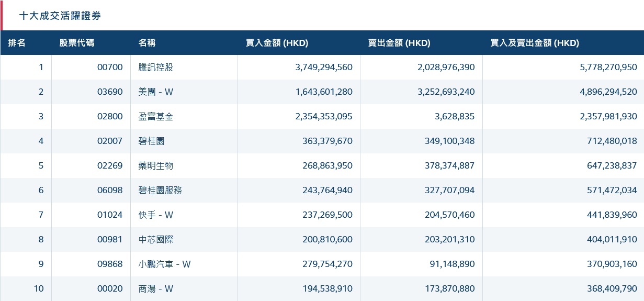Viewport: 644px width, 301px height.
Task: Click stock name 中芯國際
Action: [156, 239]
